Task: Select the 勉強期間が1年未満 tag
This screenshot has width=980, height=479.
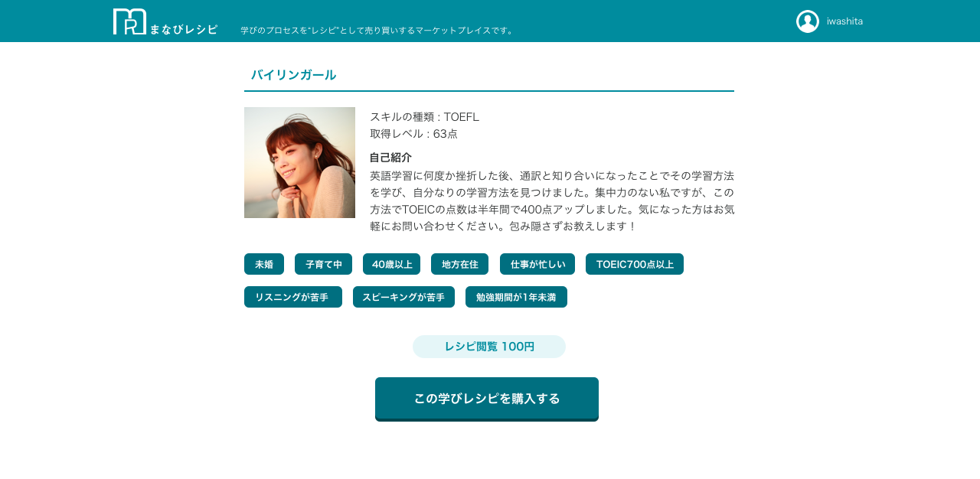Action: 516,297
